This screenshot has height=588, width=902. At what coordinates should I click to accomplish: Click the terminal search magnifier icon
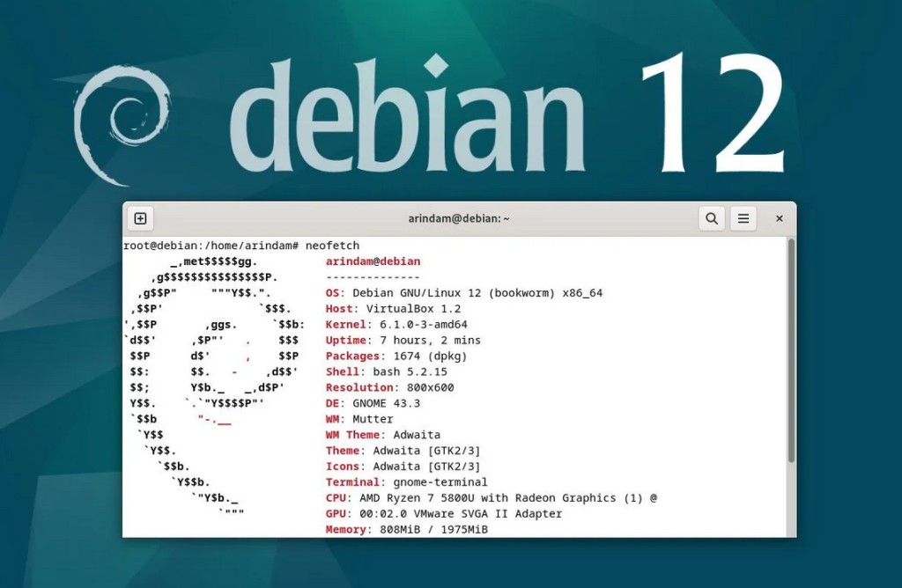point(712,218)
